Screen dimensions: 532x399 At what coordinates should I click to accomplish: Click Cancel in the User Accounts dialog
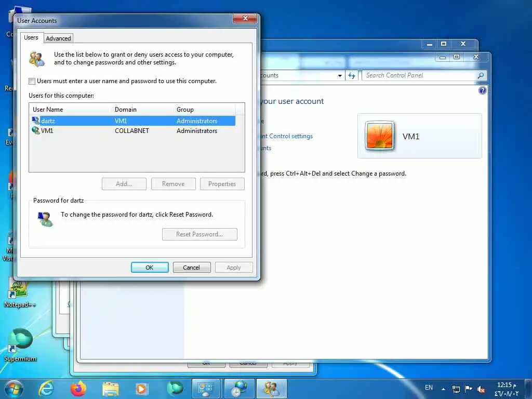tap(191, 268)
